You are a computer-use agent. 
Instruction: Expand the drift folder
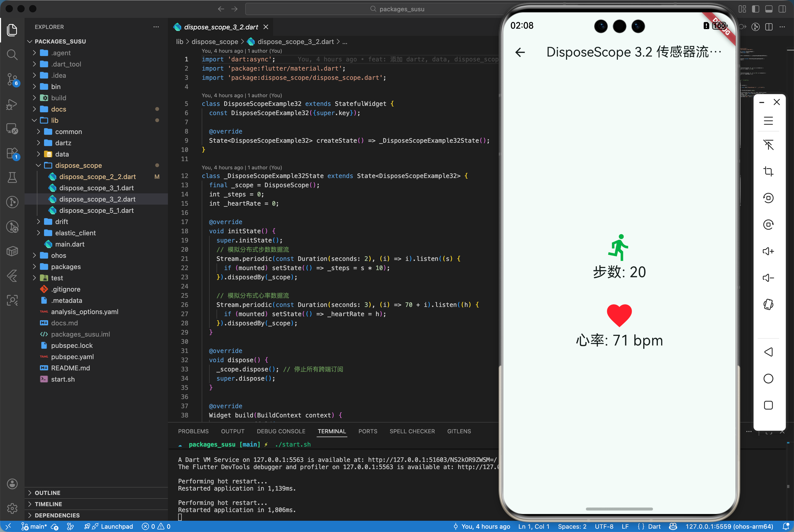pos(61,221)
